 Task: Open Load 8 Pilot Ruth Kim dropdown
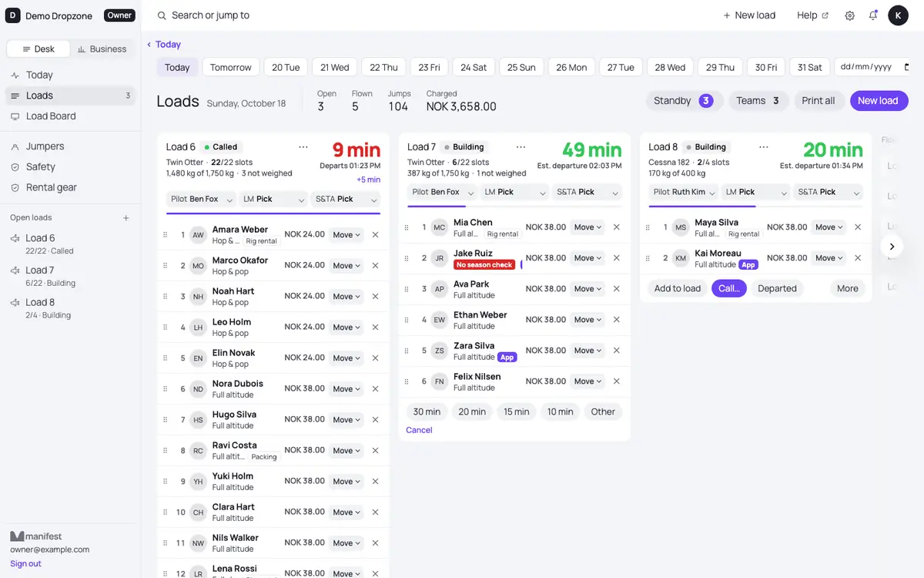point(684,192)
